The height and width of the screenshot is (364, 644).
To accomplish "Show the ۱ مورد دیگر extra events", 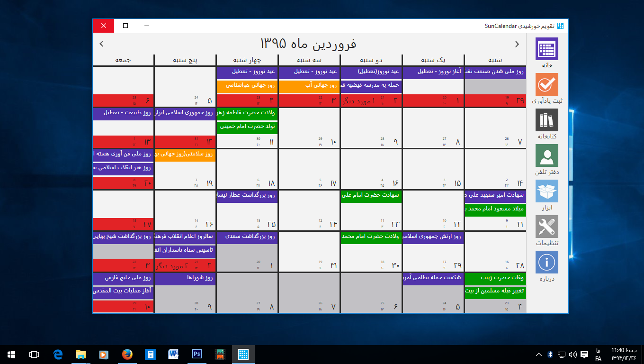I will [359, 100].
